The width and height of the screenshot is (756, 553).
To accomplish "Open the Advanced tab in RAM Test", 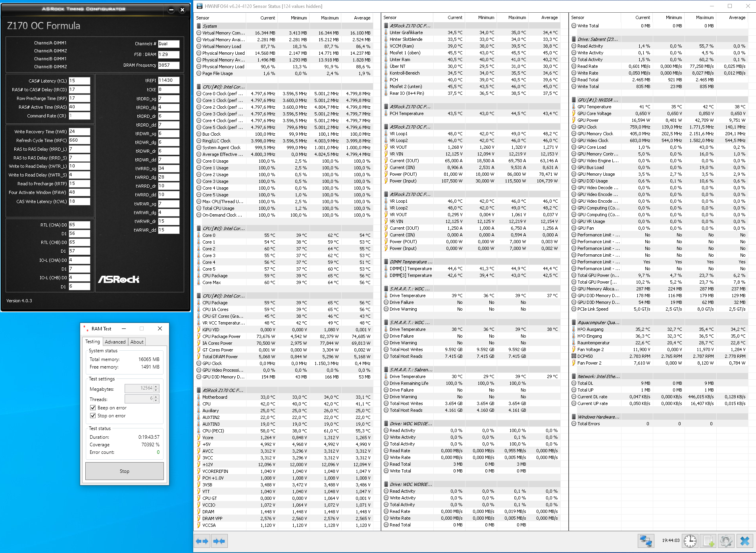I will [115, 342].
